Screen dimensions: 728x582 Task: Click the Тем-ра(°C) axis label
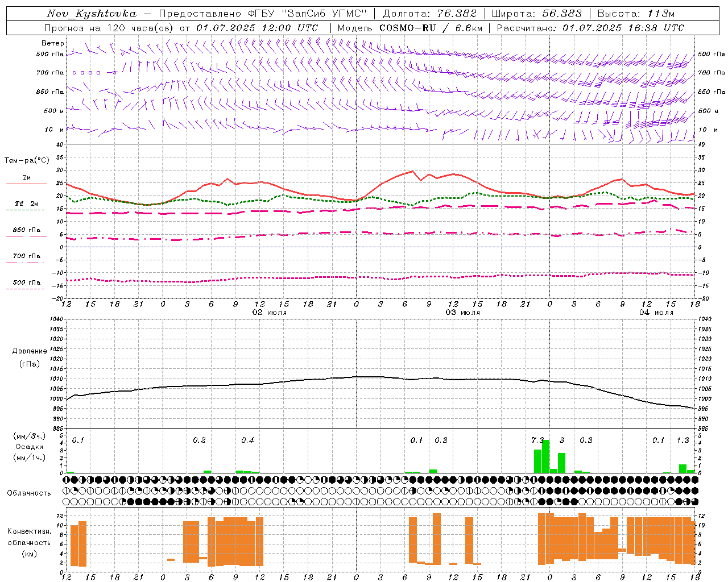tap(27, 161)
